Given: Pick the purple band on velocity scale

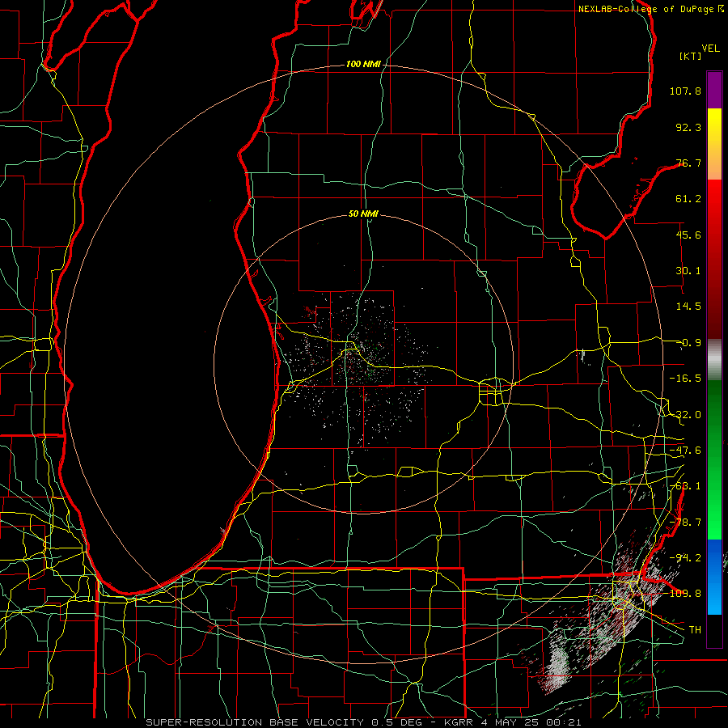Looking at the screenshot, I should (x=714, y=90).
